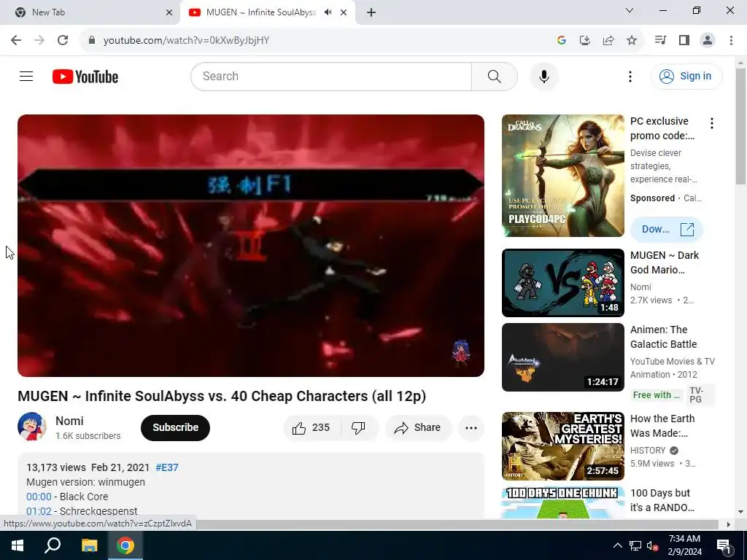747x560 pixels.
Task: Click the install app icon in address bar
Action: [584, 40]
